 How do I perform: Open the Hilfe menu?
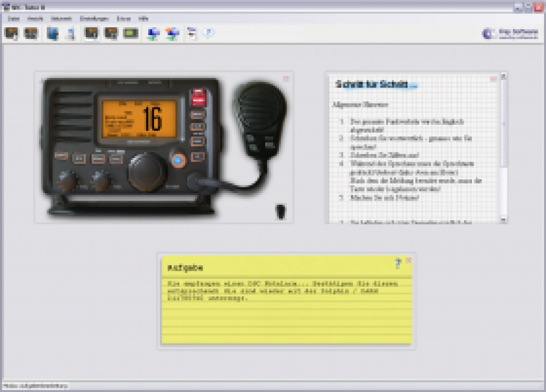tap(143, 19)
